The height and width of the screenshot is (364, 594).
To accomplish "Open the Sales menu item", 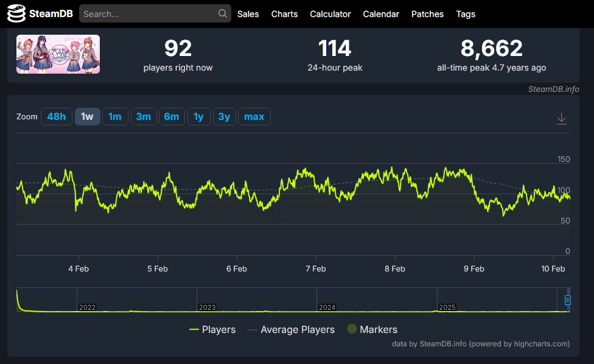I will click(x=248, y=14).
